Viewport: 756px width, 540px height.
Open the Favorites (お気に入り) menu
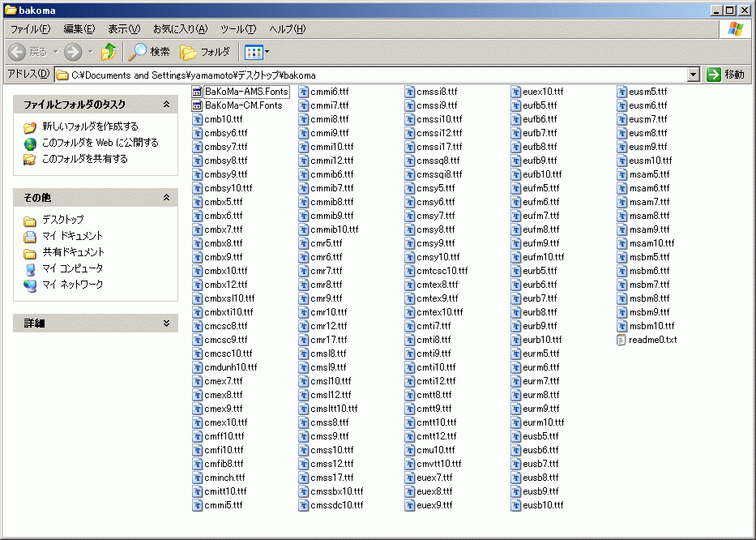181,29
